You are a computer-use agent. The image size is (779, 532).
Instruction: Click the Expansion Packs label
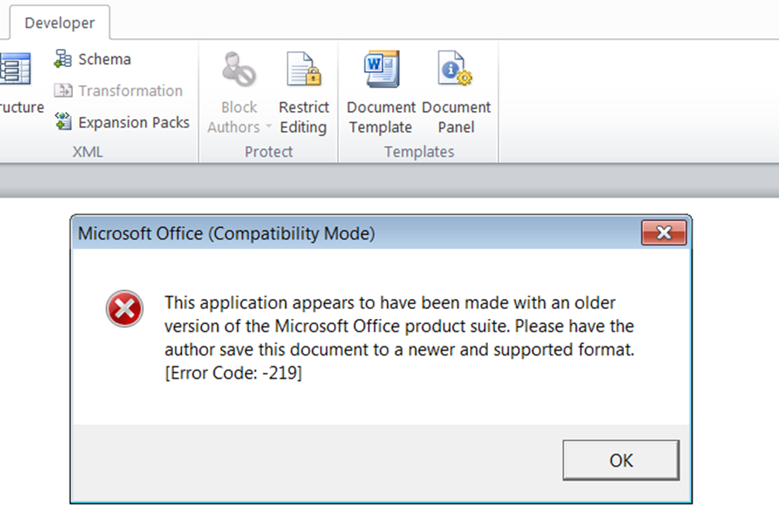click(134, 122)
